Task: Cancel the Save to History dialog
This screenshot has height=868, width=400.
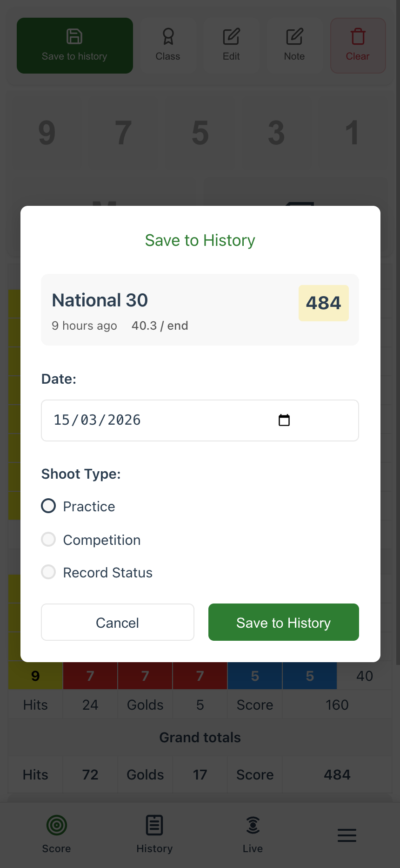Action: click(x=117, y=622)
